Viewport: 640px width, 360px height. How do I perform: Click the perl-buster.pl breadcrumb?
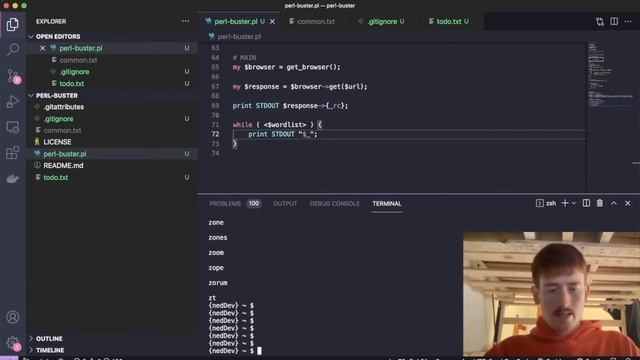[239, 37]
